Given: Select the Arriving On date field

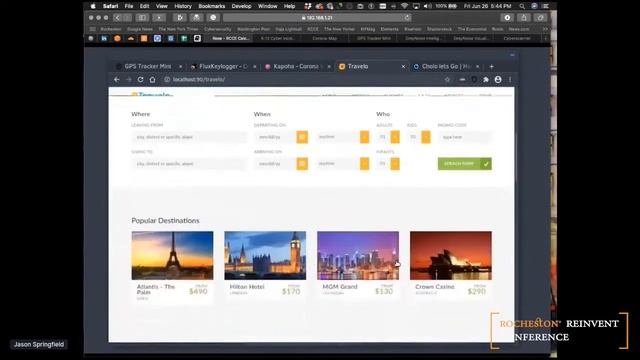Looking at the screenshot, I should pyautogui.click(x=275, y=164).
